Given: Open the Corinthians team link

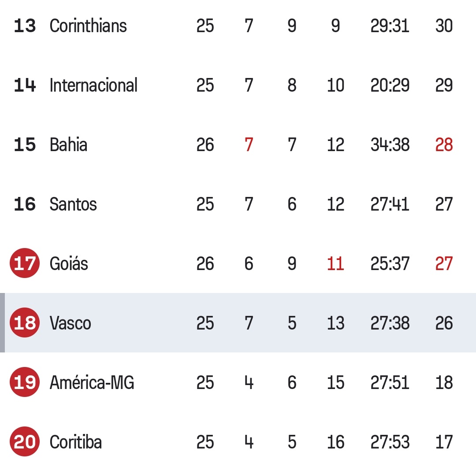Looking at the screenshot, I should click(x=88, y=26).
